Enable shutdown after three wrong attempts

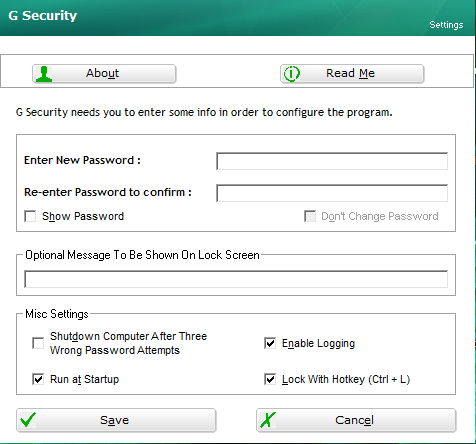click(x=38, y=343)
